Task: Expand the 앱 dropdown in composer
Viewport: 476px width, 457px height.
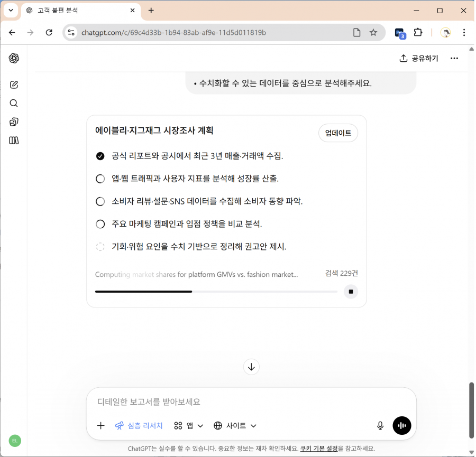Action: coord(189,426)
